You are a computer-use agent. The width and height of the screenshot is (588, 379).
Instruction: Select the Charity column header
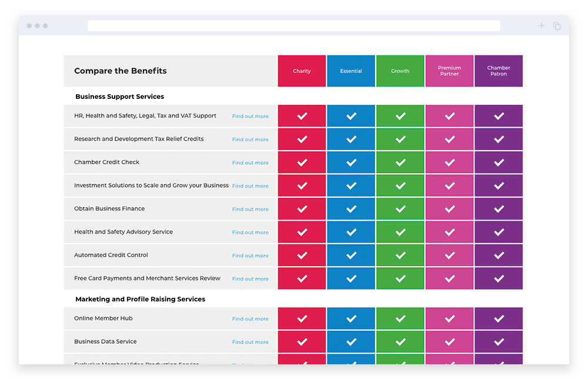pos(302,71)
